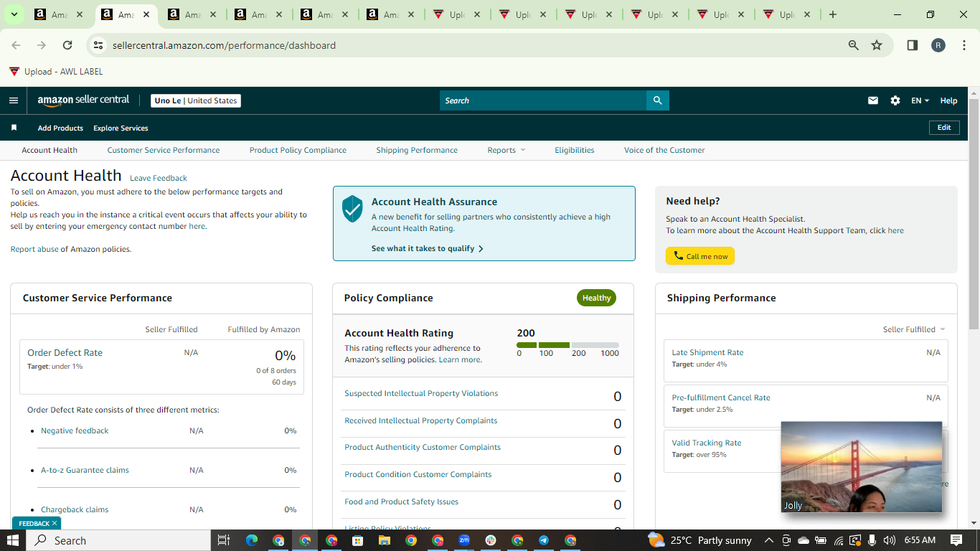Screen dimensions: 980x551
Task: Click the volume speaker tray icon
Action: point(890,540)
